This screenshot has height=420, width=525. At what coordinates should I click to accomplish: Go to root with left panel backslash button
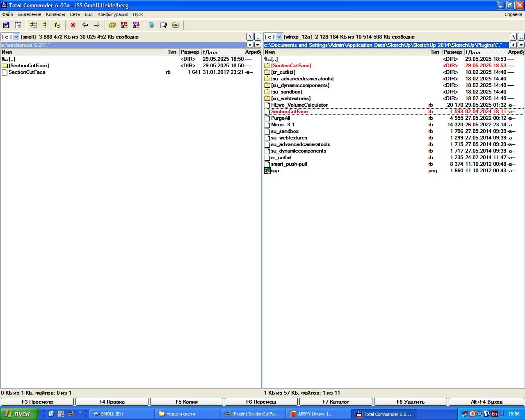(250, 37)
